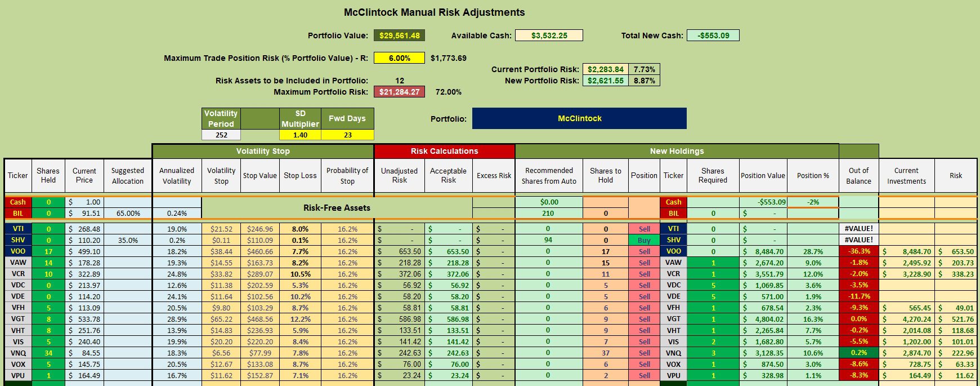The image size is (980, 386).
Task: Click SHV suggested allocation 35.0%
Action: tap(128, 241)
